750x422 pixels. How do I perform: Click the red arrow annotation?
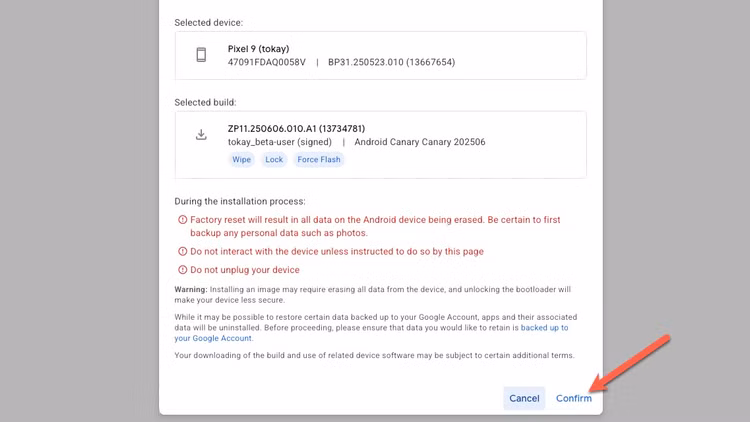[x=629, y=363]
